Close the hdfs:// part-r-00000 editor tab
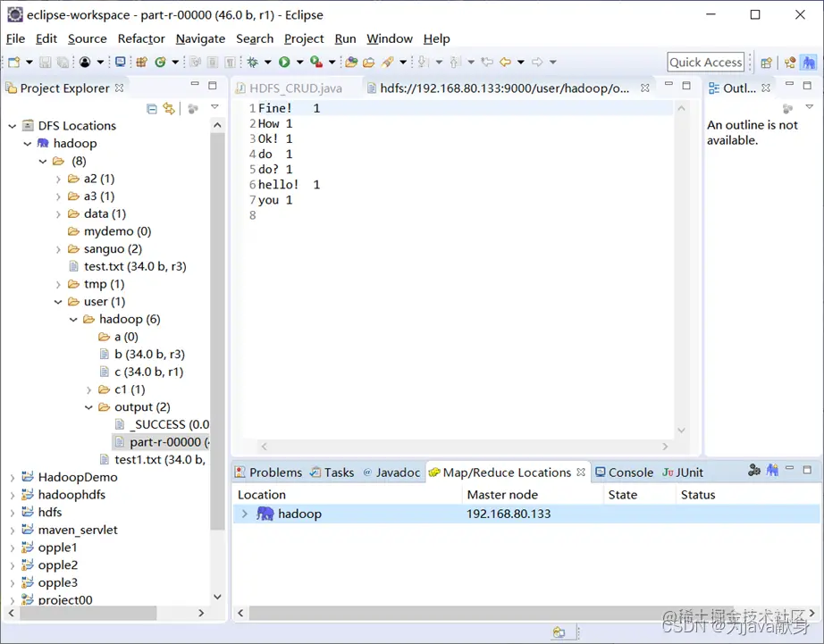 644,88
